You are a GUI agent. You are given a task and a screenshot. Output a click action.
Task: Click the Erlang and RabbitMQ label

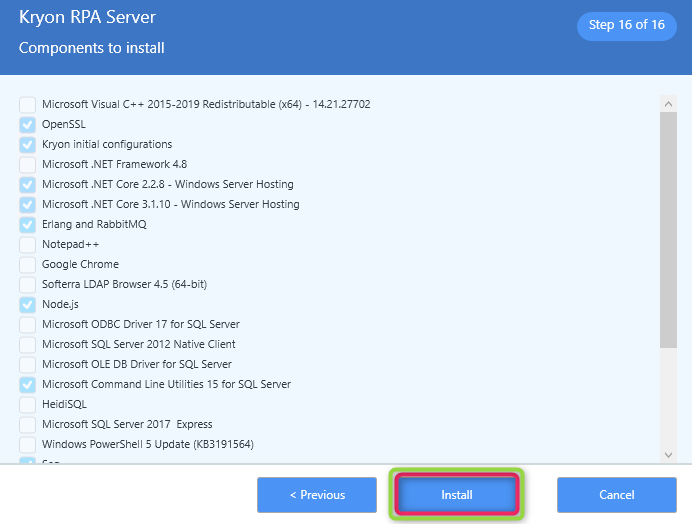(94, 224)
